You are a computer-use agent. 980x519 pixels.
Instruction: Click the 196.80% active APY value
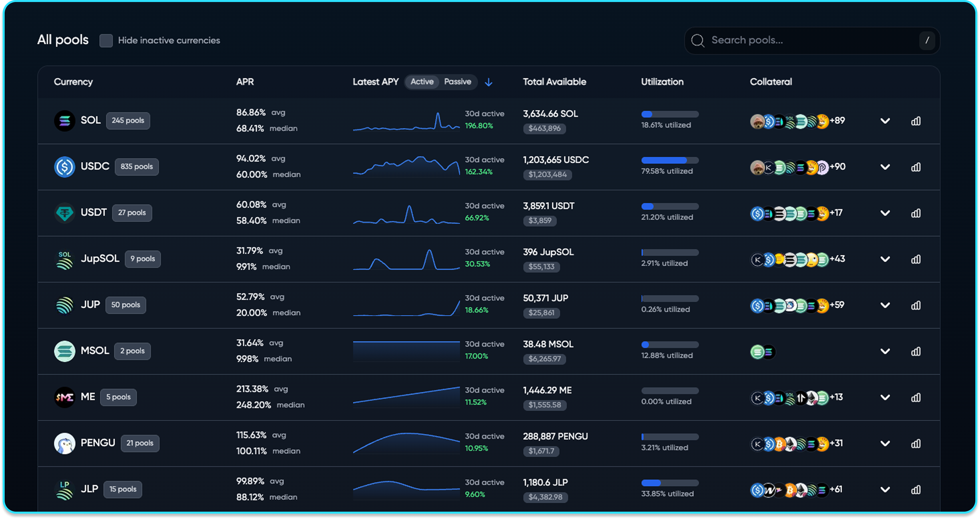pyautogui.click(x=479, y=126)
